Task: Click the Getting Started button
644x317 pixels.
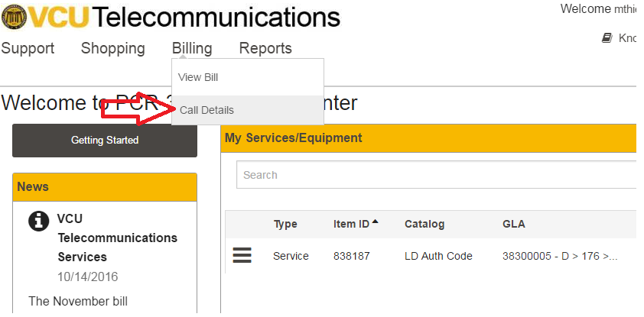Action: pyautogui.click(x=105, y=141)
